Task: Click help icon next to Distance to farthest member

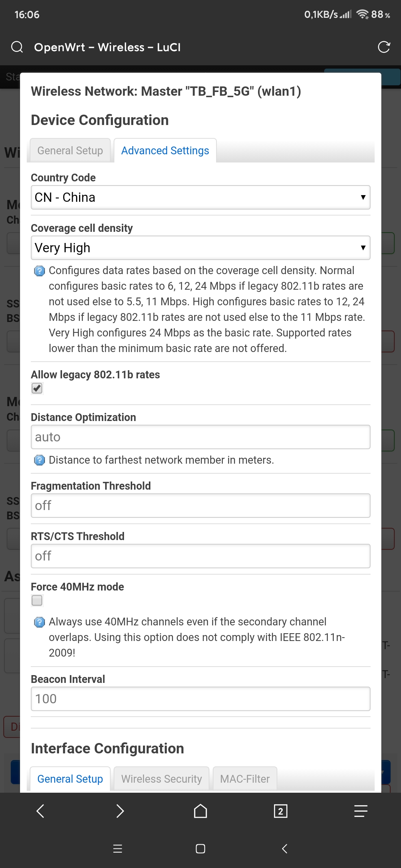Action: 39,460
